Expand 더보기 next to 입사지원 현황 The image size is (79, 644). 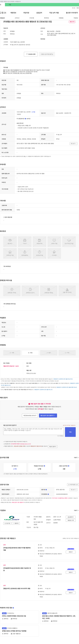pos(76,457)
